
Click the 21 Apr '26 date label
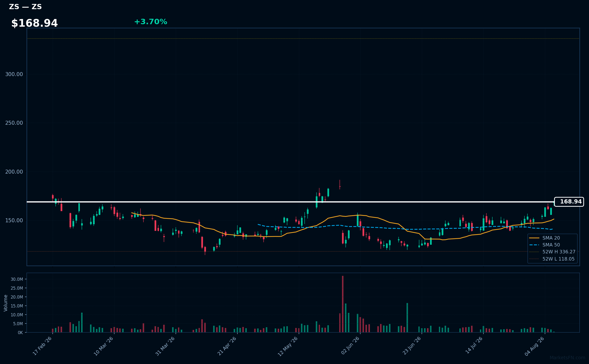pyautogui.click(x=227, y=346)
